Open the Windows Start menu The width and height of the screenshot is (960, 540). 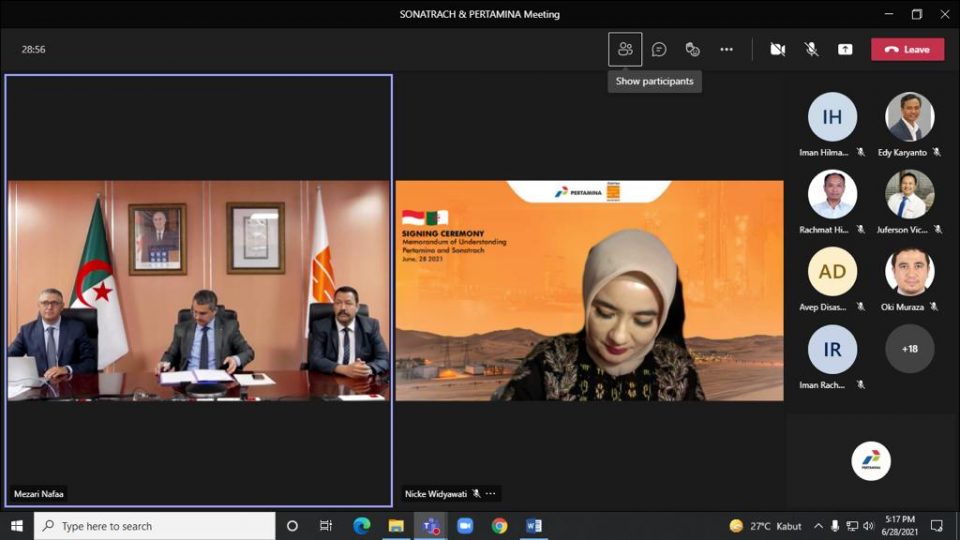(x=17, y=526)
